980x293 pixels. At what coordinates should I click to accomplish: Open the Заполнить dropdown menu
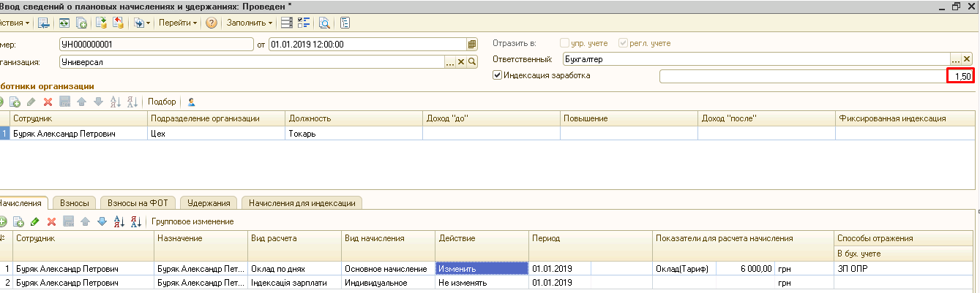tap(249, 23)
